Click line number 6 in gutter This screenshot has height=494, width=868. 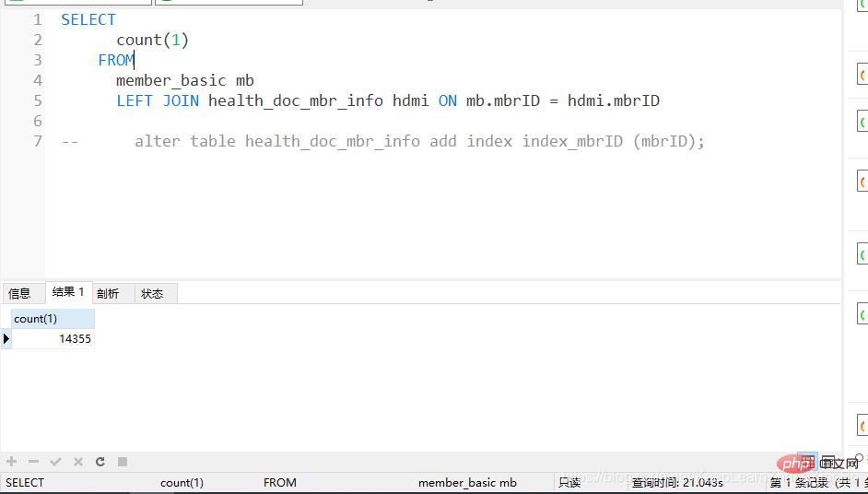coord(37,121)
